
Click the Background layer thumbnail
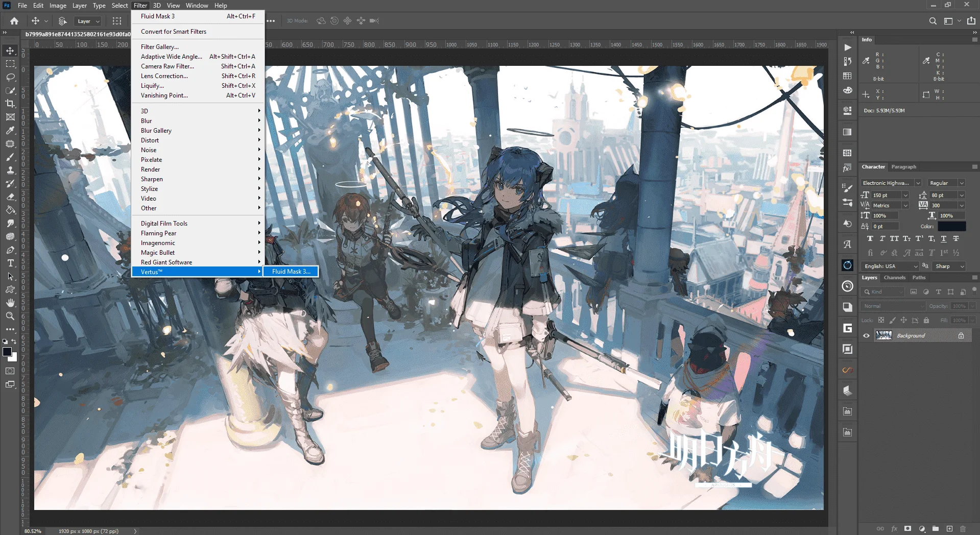click(x=884, y=335)
